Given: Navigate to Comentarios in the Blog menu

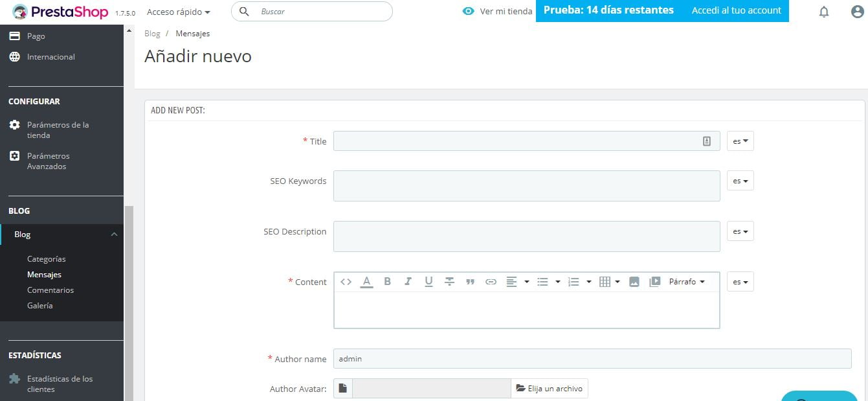Looking at the screenshot, I should pos(50,290).
